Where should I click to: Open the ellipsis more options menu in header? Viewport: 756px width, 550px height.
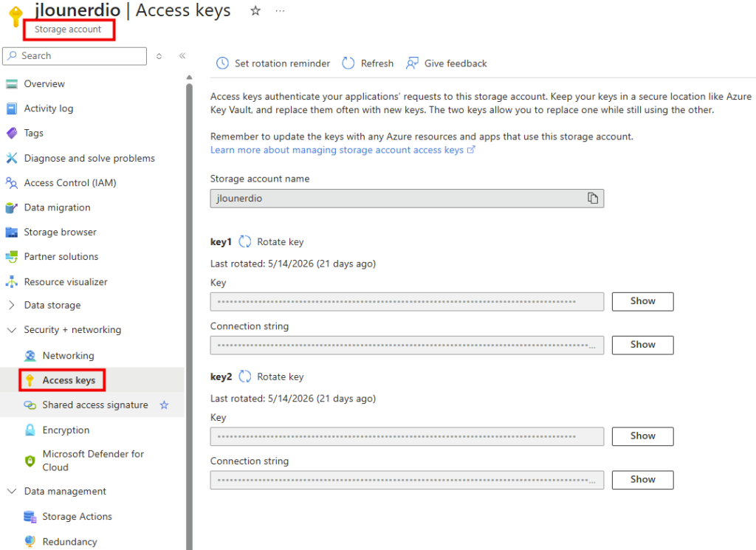280,10
